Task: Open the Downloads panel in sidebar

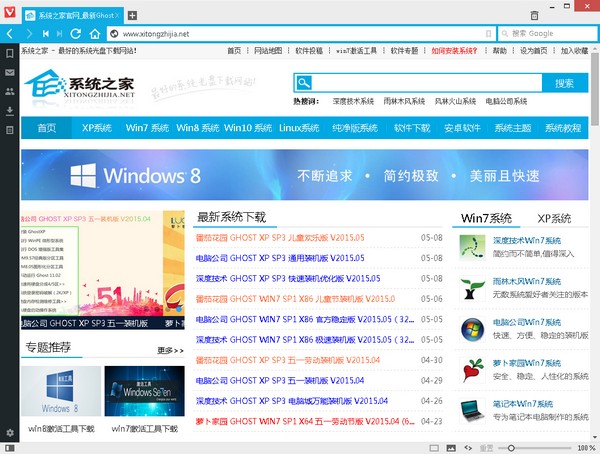Action: [x=9, y=110]
